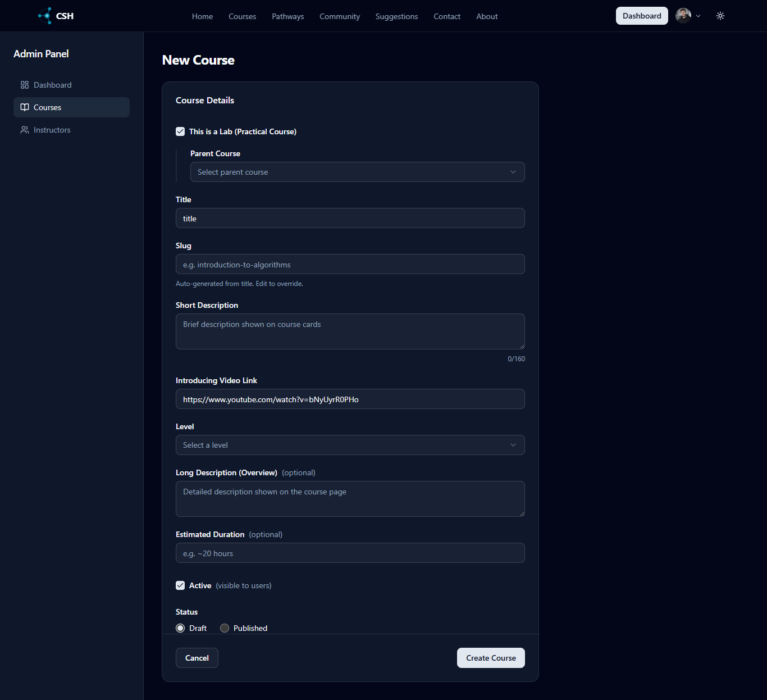Click the 'New Course' page heading
Screen dimensions: 767x700
click(x=198, y=60)
